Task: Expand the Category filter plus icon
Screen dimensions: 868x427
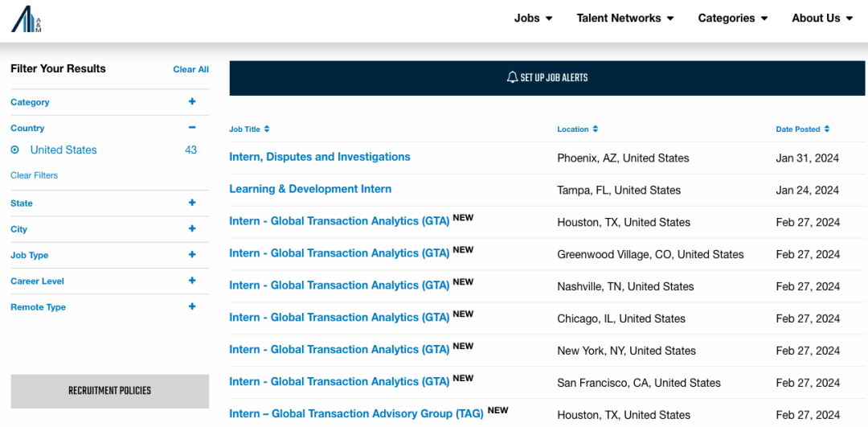Action: point(192,102)
